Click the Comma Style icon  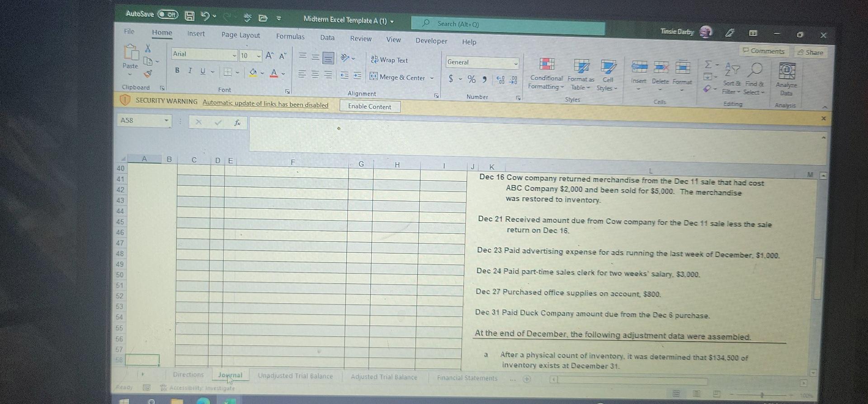click(x=485, y=80)
